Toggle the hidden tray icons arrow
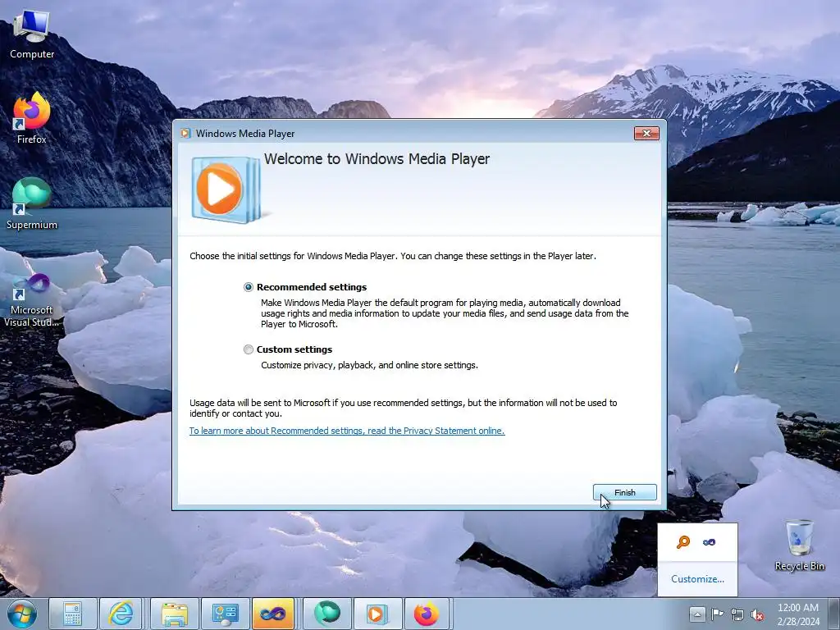 point(697,614)
